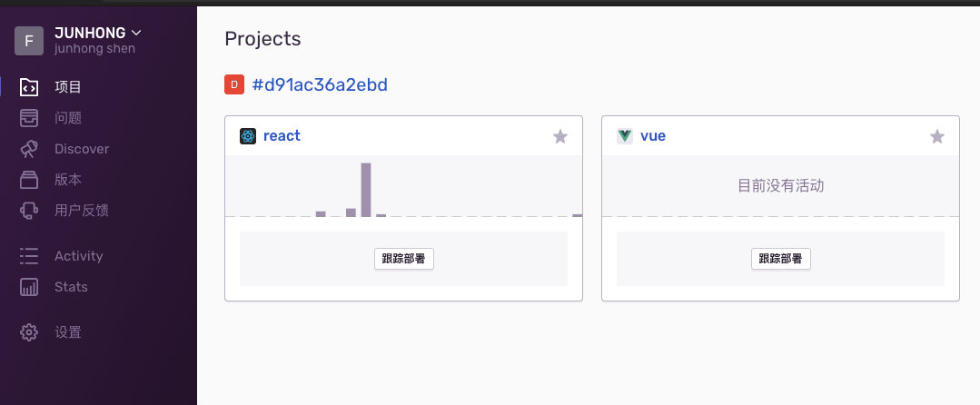Viewport: 980px width, 405px height.
Task: Click the Stats chart icon
Action: tap(29, 287)
